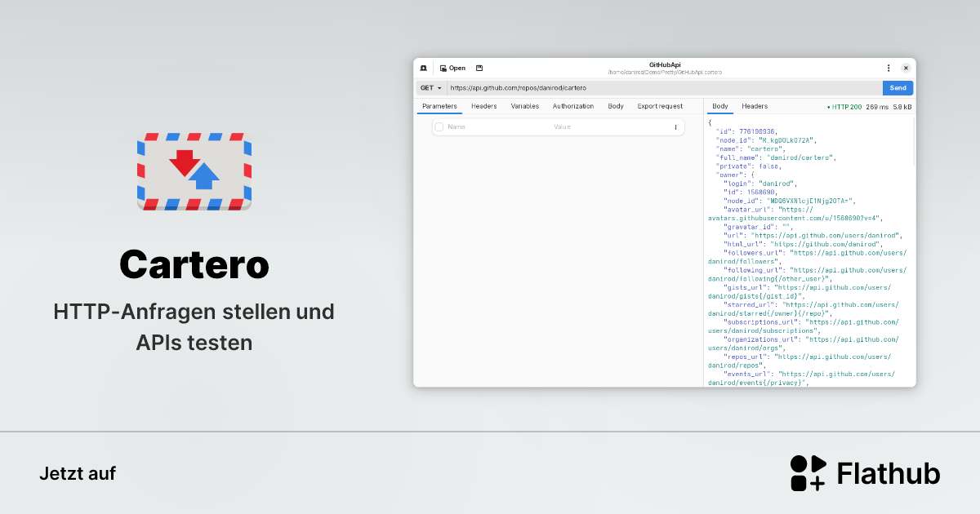Click the Cartero envelope logo icon
The height and width of the screenshot is (514, 980).
point(194,171)
